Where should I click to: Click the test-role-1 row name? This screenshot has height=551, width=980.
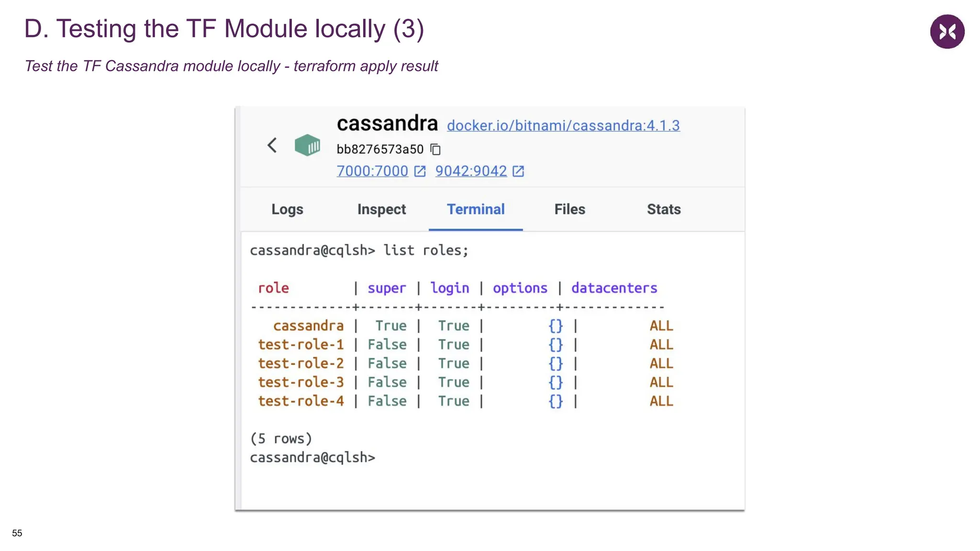(x=301, y=344)
